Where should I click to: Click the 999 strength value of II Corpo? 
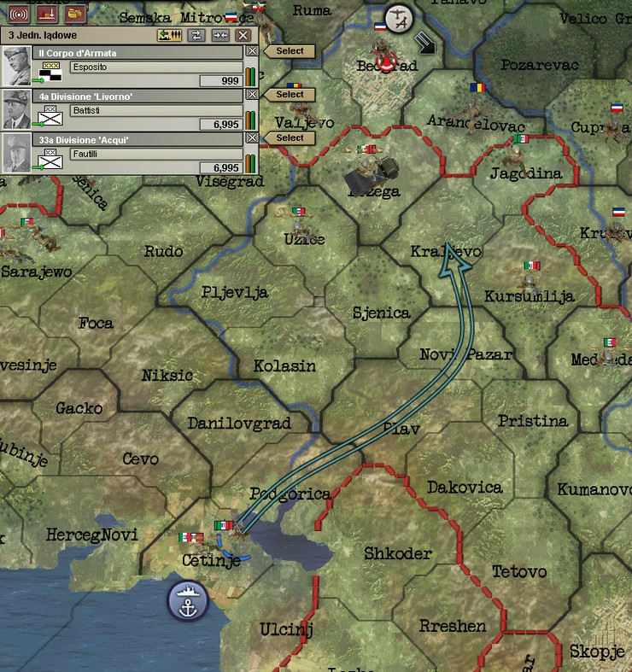click(x=221, y=80)
